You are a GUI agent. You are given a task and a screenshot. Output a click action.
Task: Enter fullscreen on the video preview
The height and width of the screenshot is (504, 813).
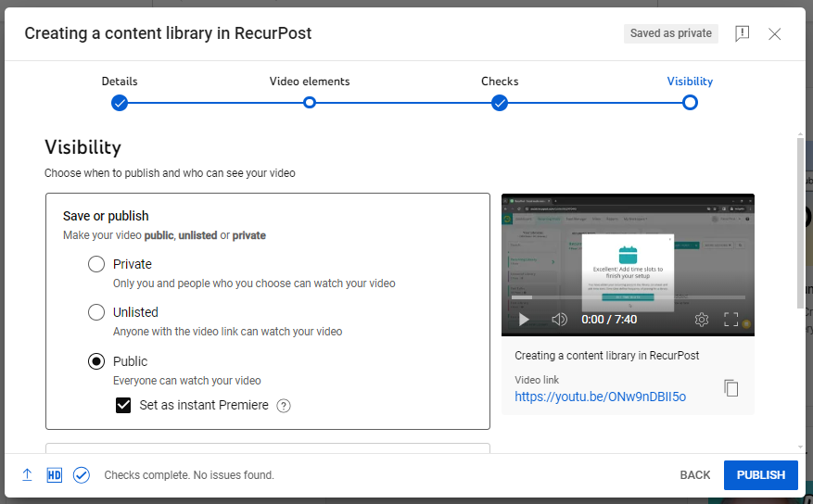731,320
